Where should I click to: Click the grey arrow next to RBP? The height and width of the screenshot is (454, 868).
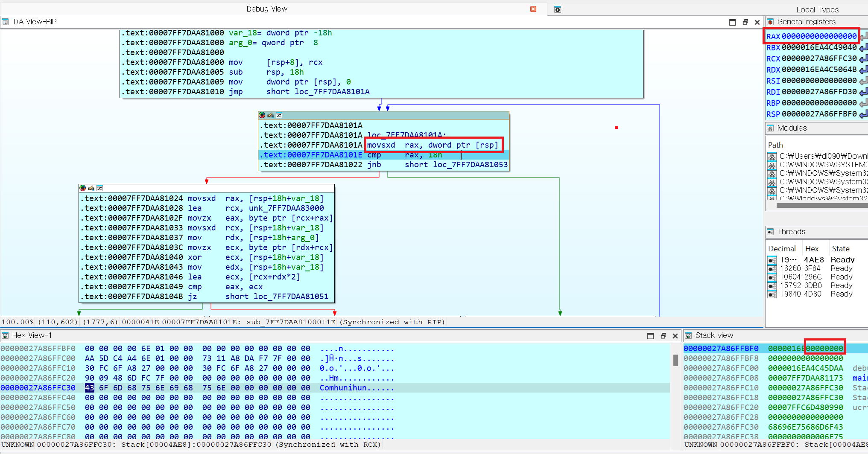click(863, 103)
